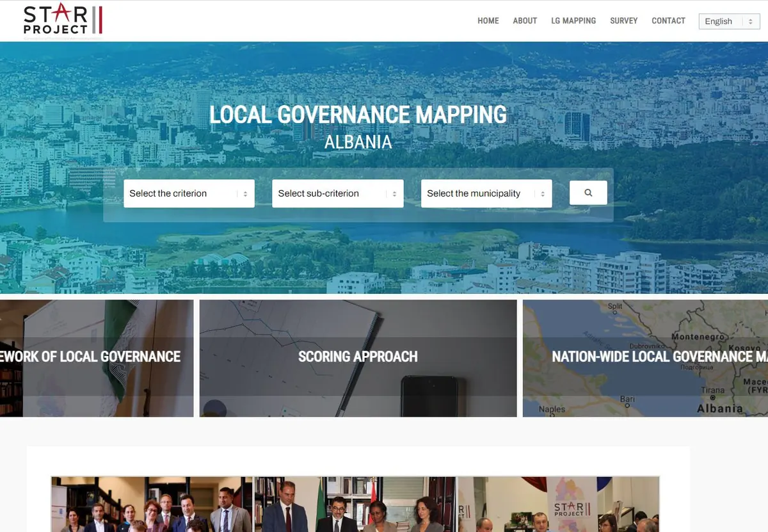Expand the Select sub-criterion dropdown
Viewport: 768px width, 532px height.
(x=338, y=193)
